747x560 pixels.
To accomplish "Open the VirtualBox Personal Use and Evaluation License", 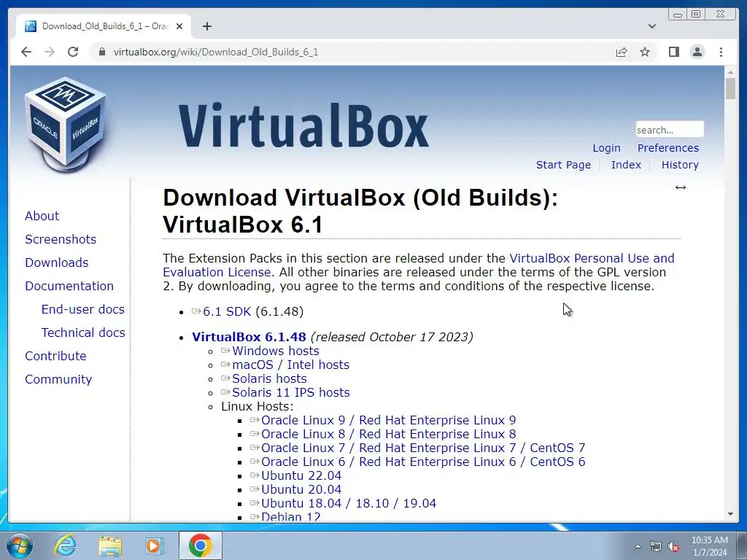I will click(592, 259).
